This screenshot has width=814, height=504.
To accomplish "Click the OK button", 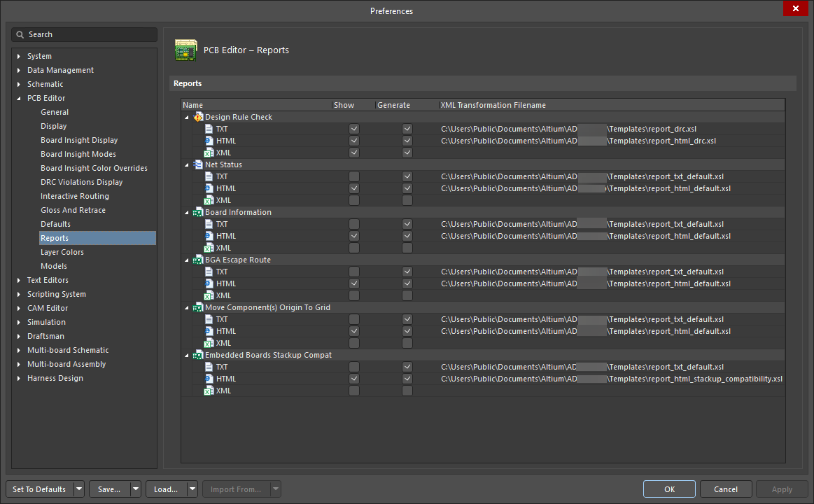I will (669, 489).
